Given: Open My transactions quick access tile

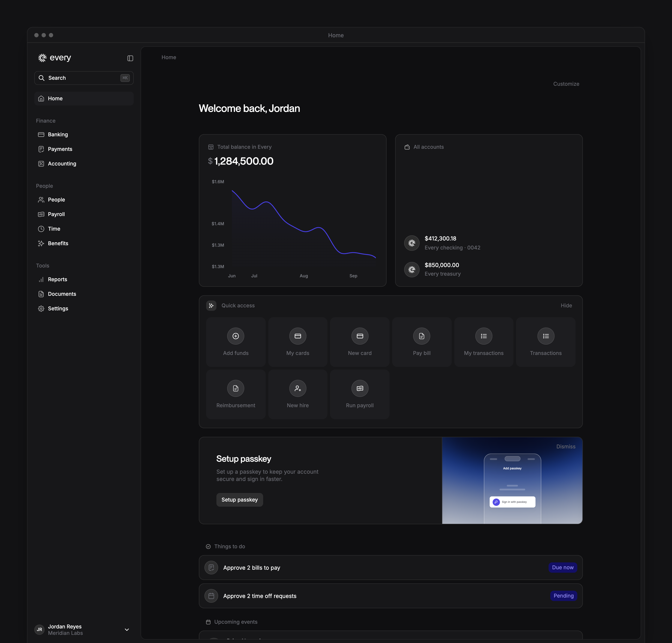Looking at the screenshot, I should point(484,342).
